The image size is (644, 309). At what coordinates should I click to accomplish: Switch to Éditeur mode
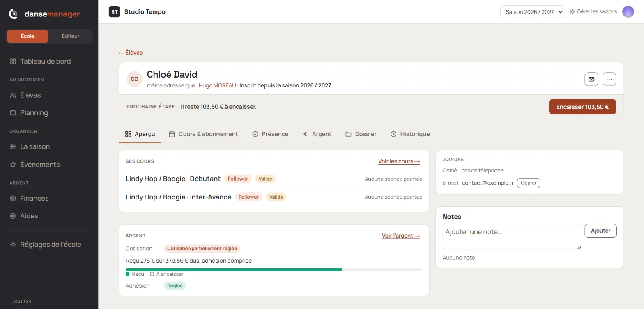[71, 36]
